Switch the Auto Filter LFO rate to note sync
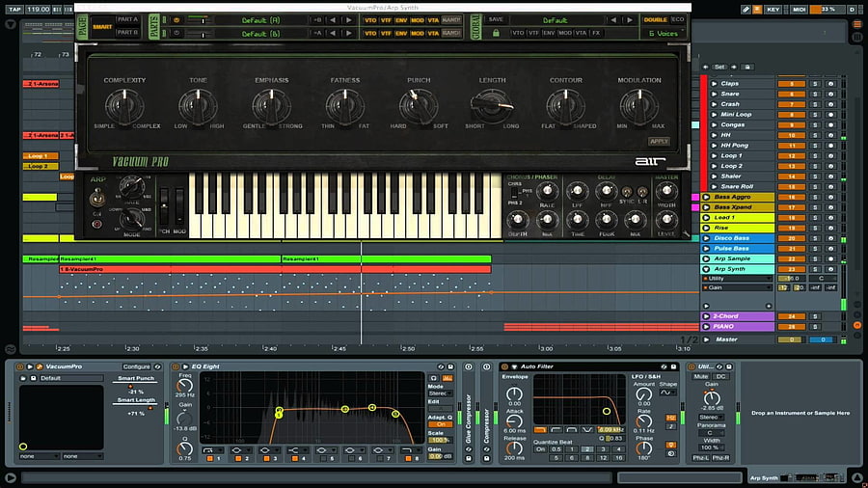The height and width of the screenshot is (488, 868). 670,426
